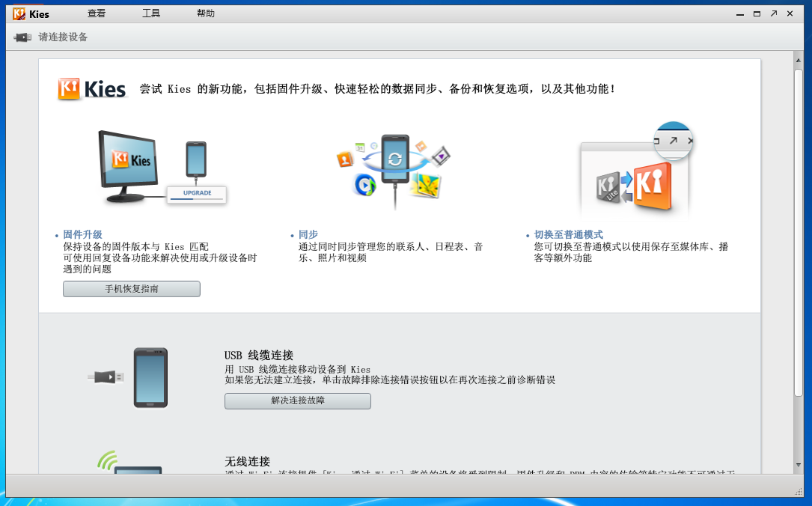The height and width of the screenshot is (506, 812).
Task: Click the 手机恢复指南 button
Action: click(x=132, y=289)
